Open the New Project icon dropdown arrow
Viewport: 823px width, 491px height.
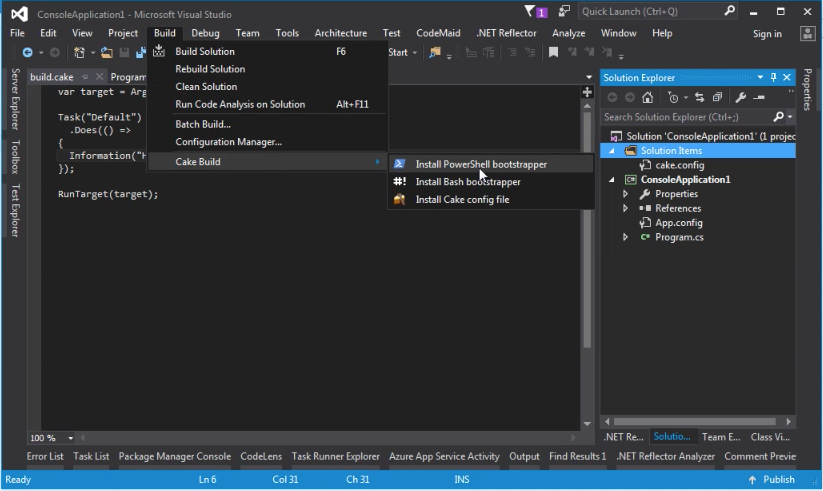pyautogui.click(x=92, y=53)
